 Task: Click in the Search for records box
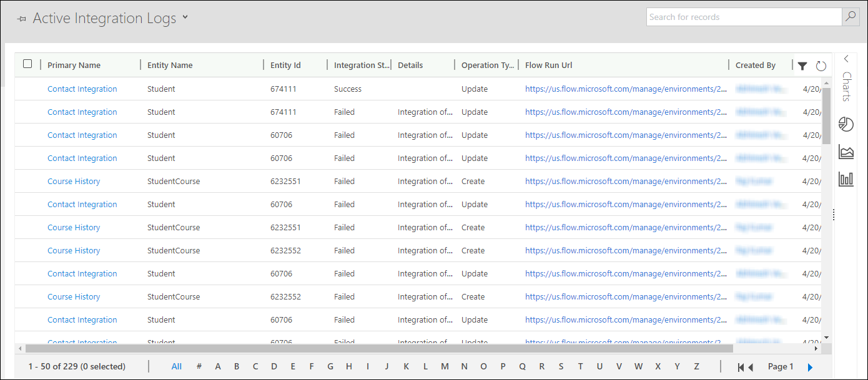point(743,17)
